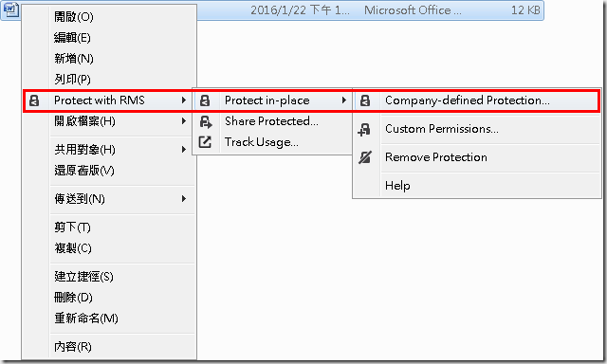Expand the Protect in-place submenu arrow

coord(343,100)
